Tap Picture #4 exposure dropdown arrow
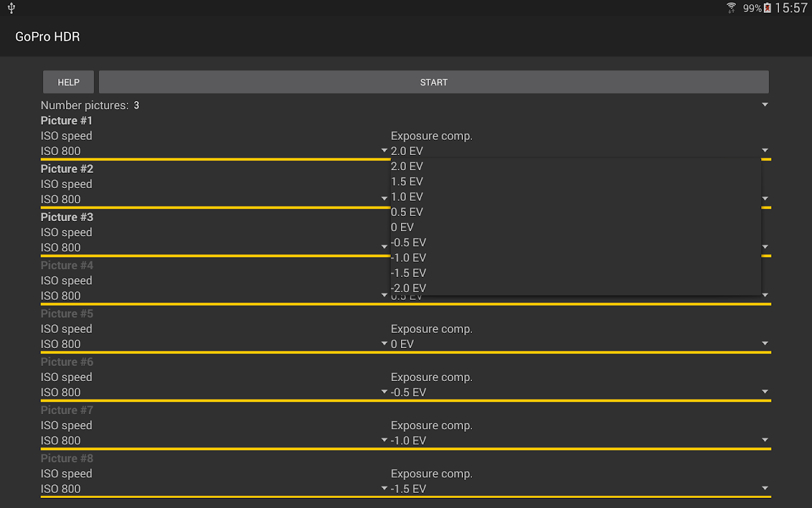This screenshot has height=508, width=812. point(765,295)
